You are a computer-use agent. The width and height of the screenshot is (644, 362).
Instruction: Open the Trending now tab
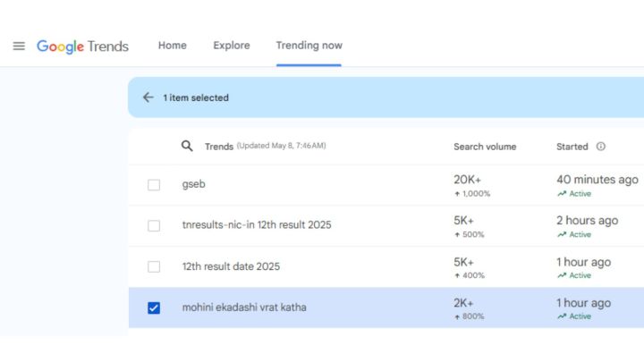click(309, 46)
